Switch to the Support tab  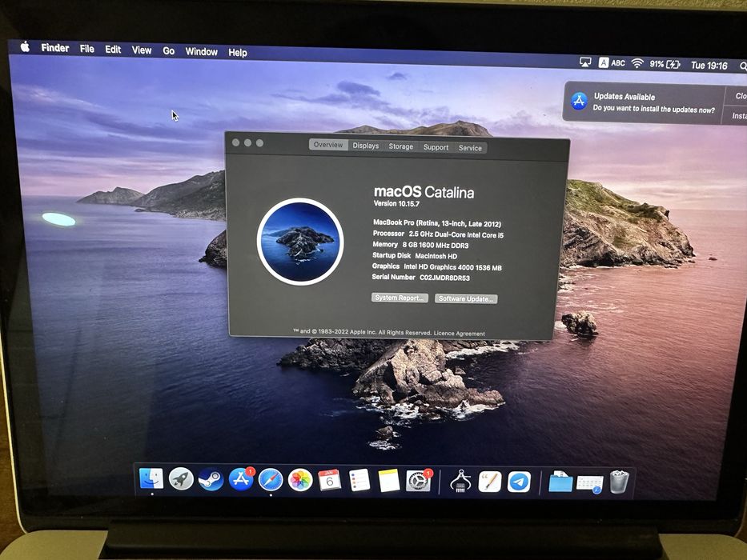(436, 147)
